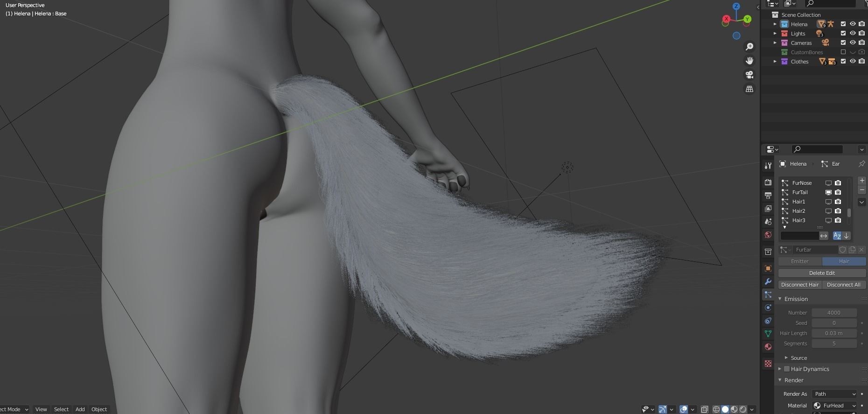Image resolution: width=868 pixels, height=414 pixels.
Task: Click the green Y axis gizmo handle
Action: (x=747, y=19)
